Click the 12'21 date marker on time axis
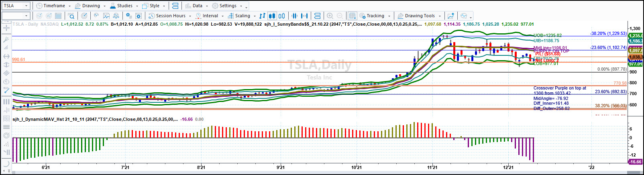 pos(508,167)
